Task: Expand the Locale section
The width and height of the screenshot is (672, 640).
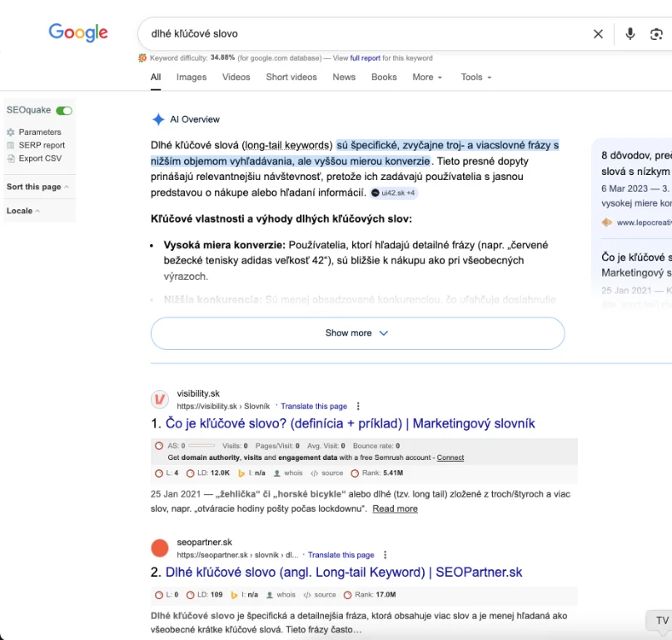Action: coord(23,211)
